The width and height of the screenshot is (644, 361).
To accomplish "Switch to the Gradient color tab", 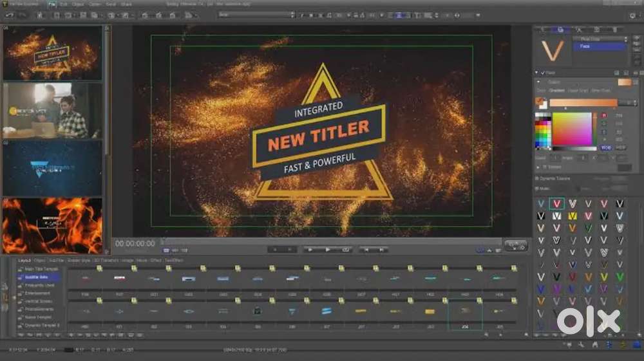I will coord(556,91).
